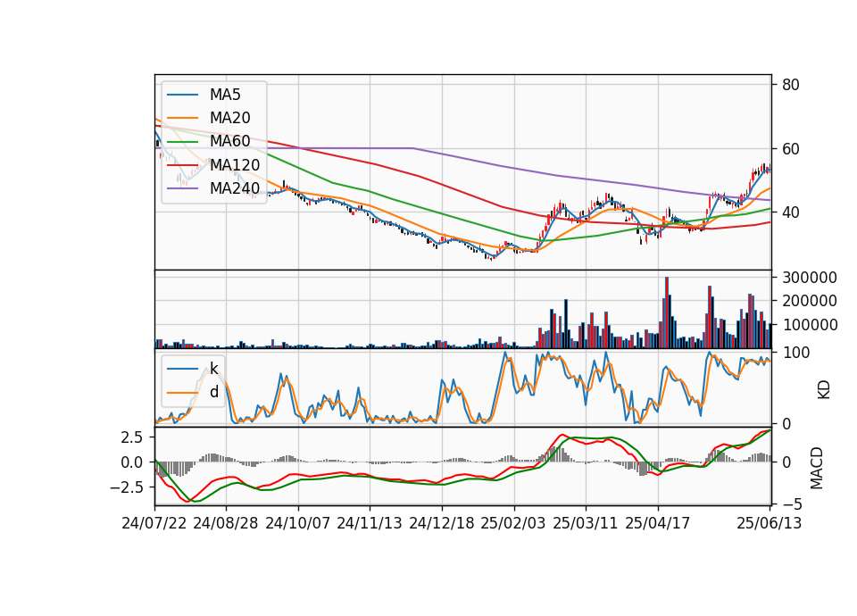Click the 25/03/11 date label
The image size is (857, 616).
coord(586,523)
